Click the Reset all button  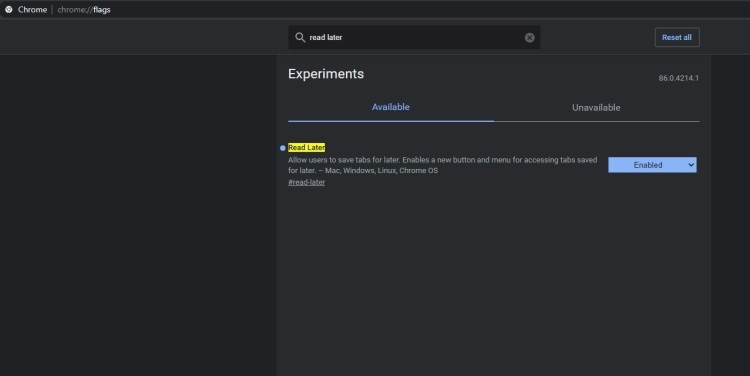(677, 37)
